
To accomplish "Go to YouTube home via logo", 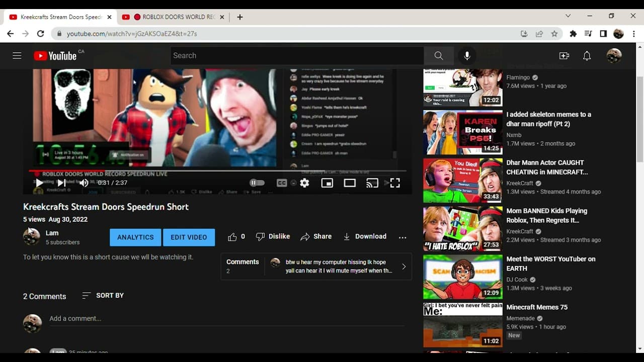I will click(x=55, y=56).
